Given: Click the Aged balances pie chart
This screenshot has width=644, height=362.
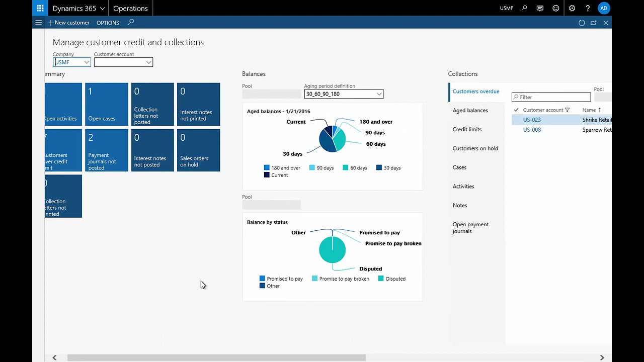Looking at the screenshot, I should [x=333, y=139].
